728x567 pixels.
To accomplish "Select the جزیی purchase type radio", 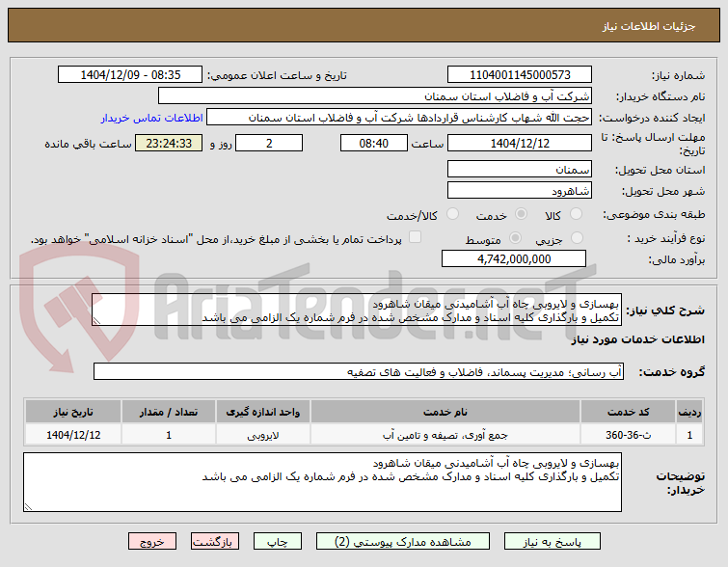I will pyautogui.click(x=577, y=238).
